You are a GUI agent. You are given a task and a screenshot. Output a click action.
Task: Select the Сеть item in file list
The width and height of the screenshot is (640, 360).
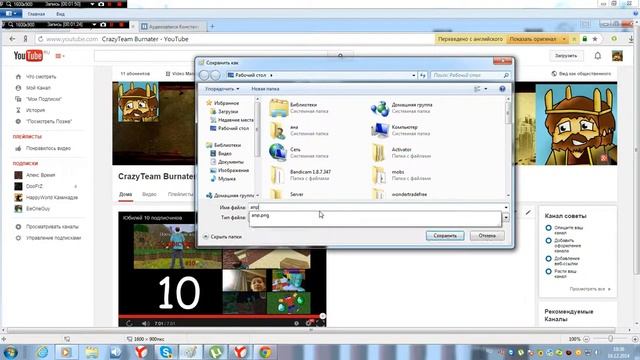click(x=299, y=153)
